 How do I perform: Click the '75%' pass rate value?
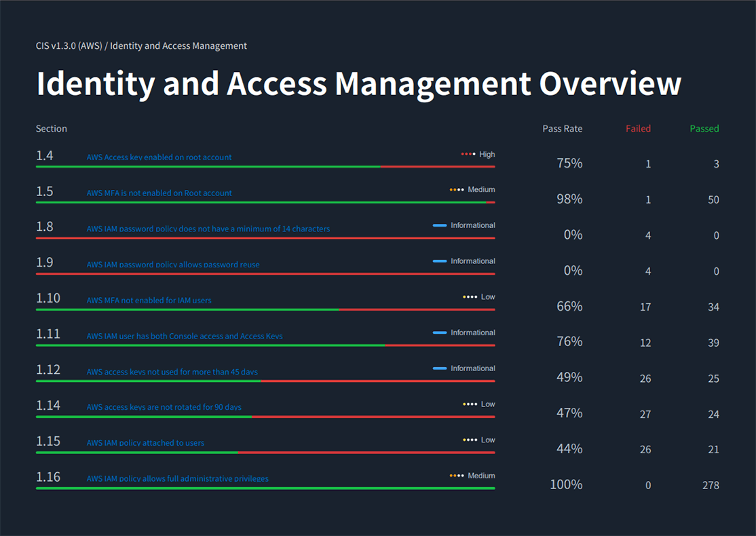pyautogui.click(x=569, y=164)
